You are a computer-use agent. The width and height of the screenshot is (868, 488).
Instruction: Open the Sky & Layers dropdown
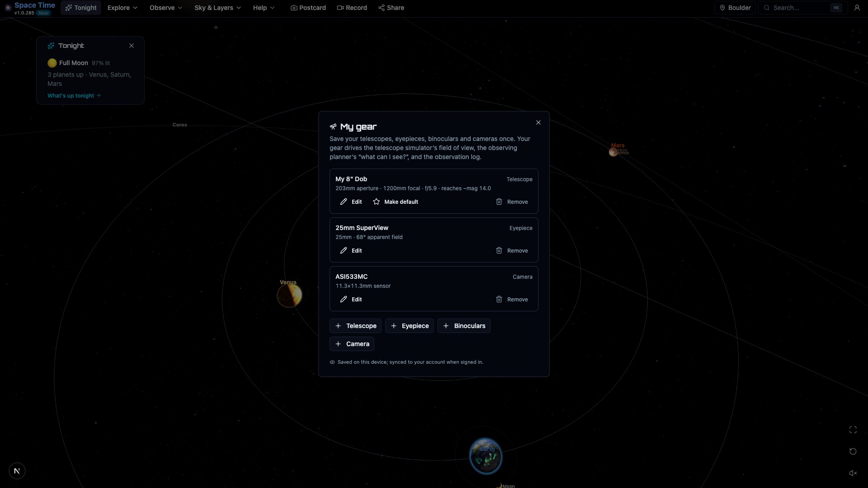(217, 8)
